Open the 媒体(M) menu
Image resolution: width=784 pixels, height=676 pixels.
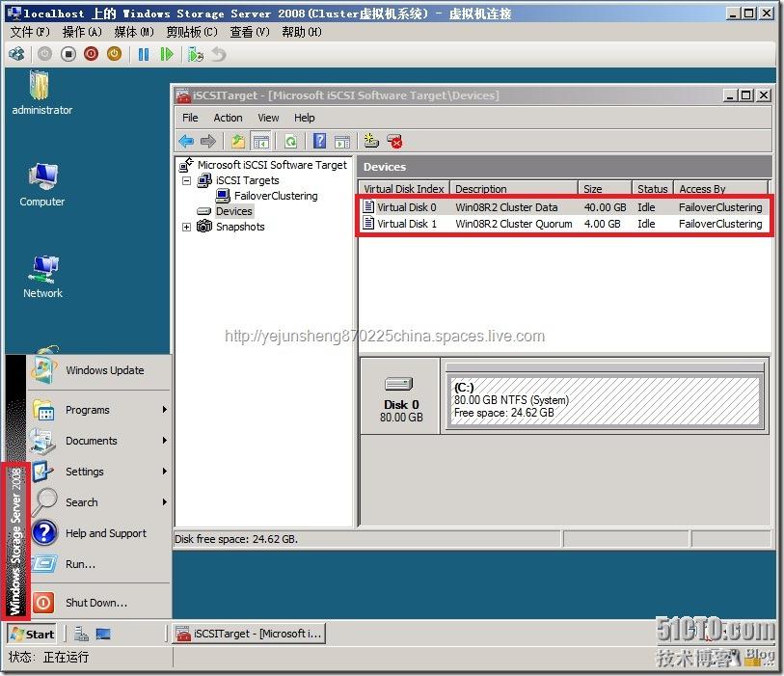(x=134, y=32)
